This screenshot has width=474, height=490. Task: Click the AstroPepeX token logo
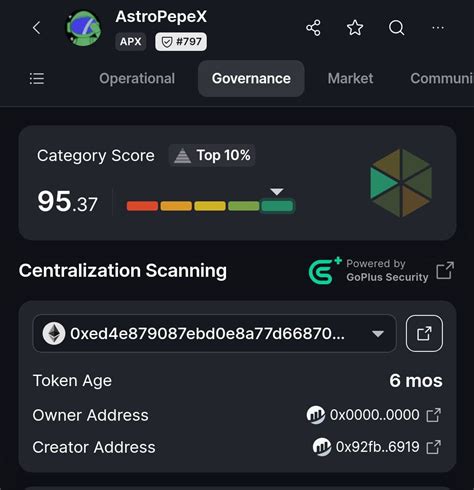(83, 29)
